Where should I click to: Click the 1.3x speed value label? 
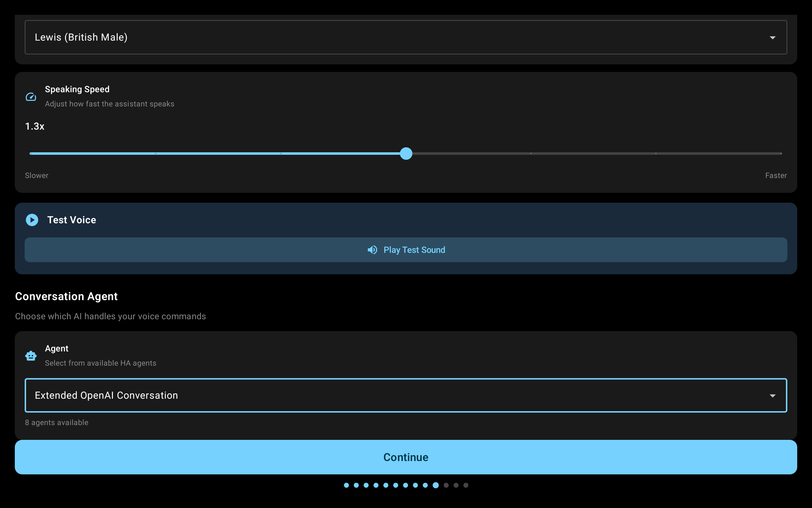[x=35, y=126]
